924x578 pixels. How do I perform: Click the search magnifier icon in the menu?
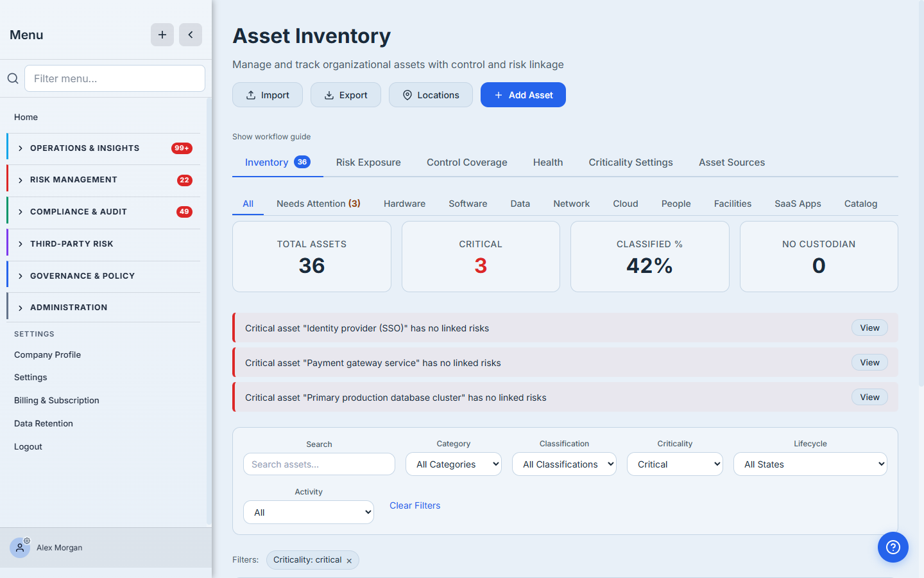tap(13, 78)
